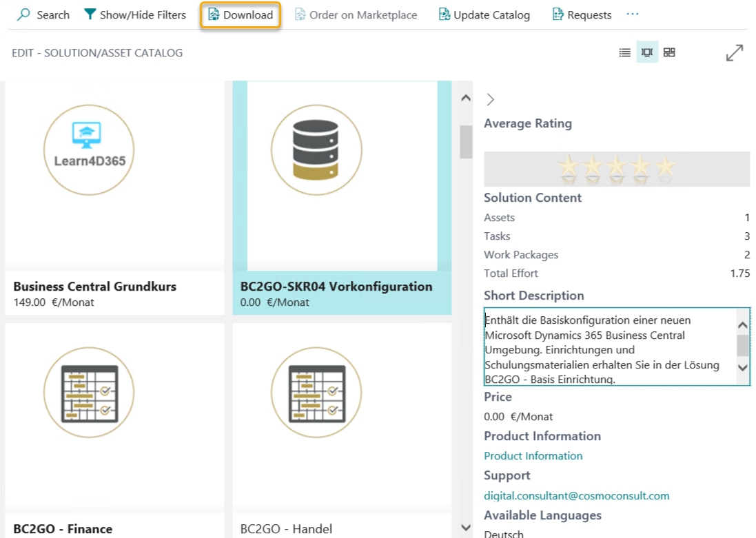Expand page to full screen
This screenshot has width=756, height=538.
[735, 53]
